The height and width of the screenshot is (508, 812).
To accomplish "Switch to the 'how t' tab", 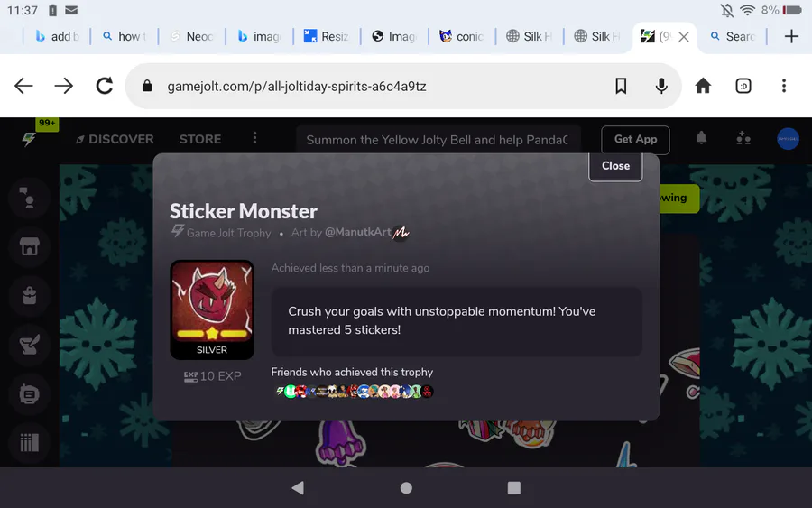I will pyautogui.click(x=125, y=36).
